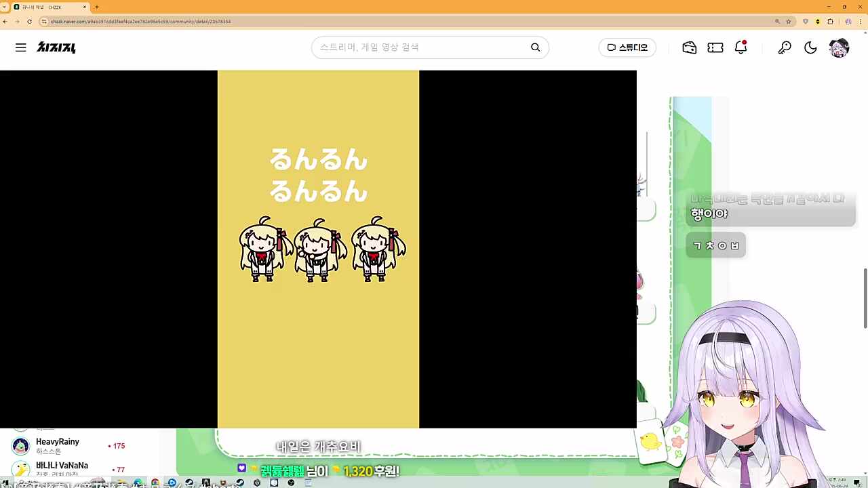
Task: Go forward in the browser
Action: (17, 22)
